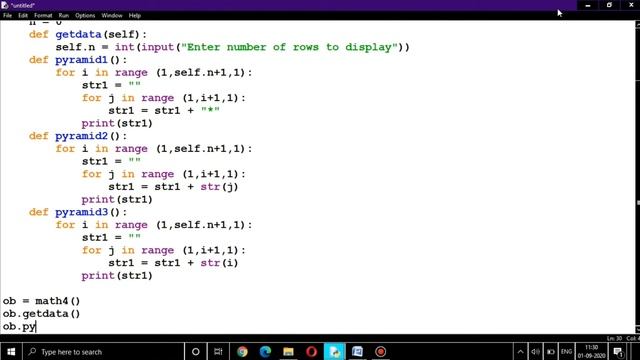Click the ob = math4() line
Viewport: 640px width, 360px height.
(x=41, y=301)
